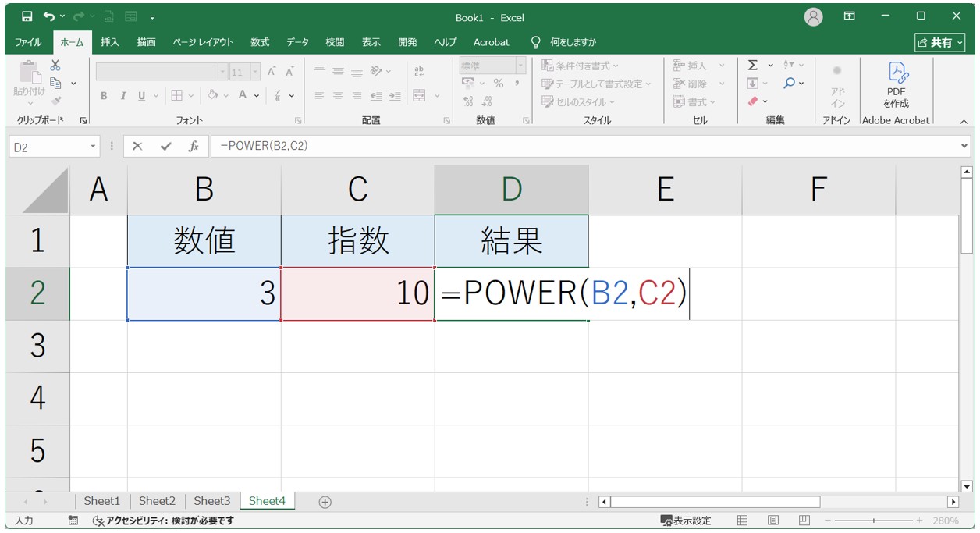
Task: Click the Undo arrow icon
Action: pyautogui.click(x=50, y=16)
